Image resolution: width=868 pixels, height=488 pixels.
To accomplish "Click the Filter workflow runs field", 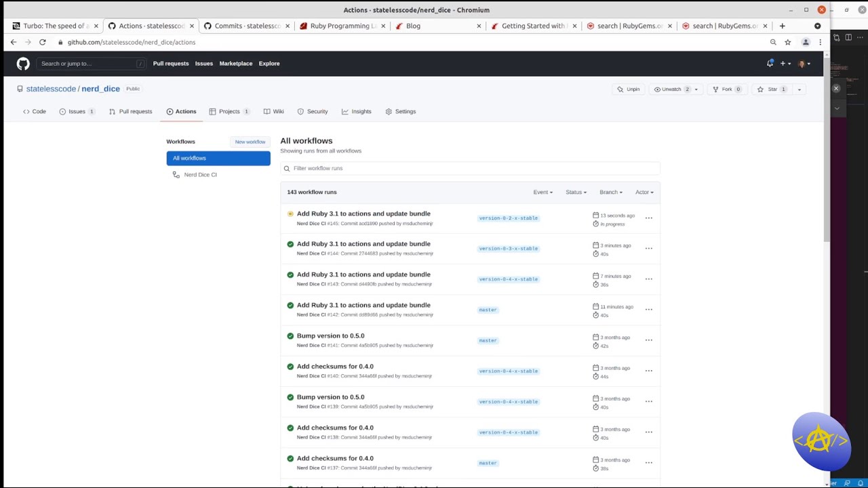I will point(470,168).
